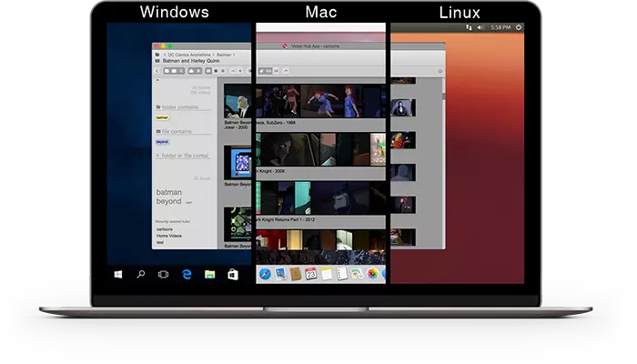Viewport: 637px width, 364px height.
Task: Open the recently opened hub "Home Videos"
Action: click(x=169, y=236)
